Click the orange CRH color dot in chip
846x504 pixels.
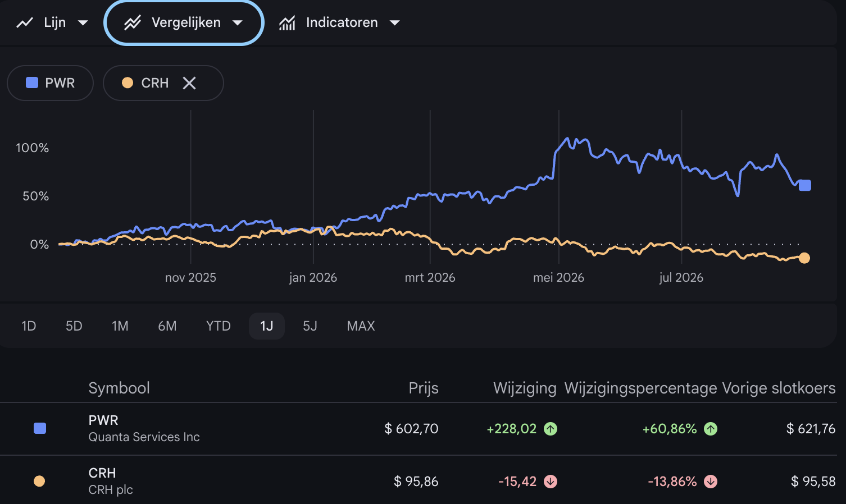(x=128, y=83)
